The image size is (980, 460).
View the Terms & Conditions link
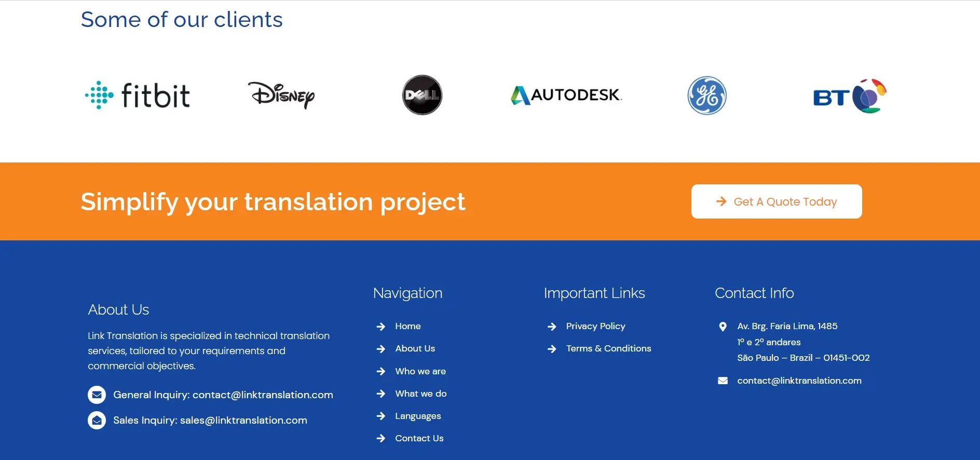[x=608, y=349]
